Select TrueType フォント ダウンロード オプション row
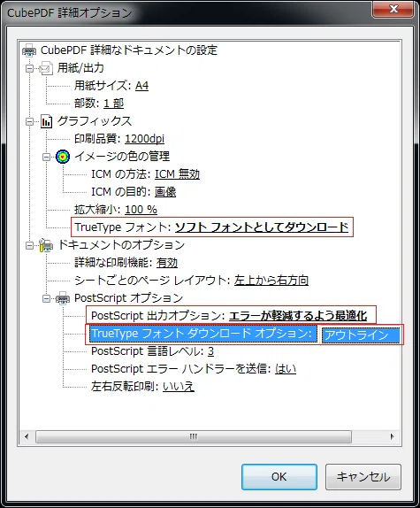This screenshot has height=508, width=420. pos(202,334)
